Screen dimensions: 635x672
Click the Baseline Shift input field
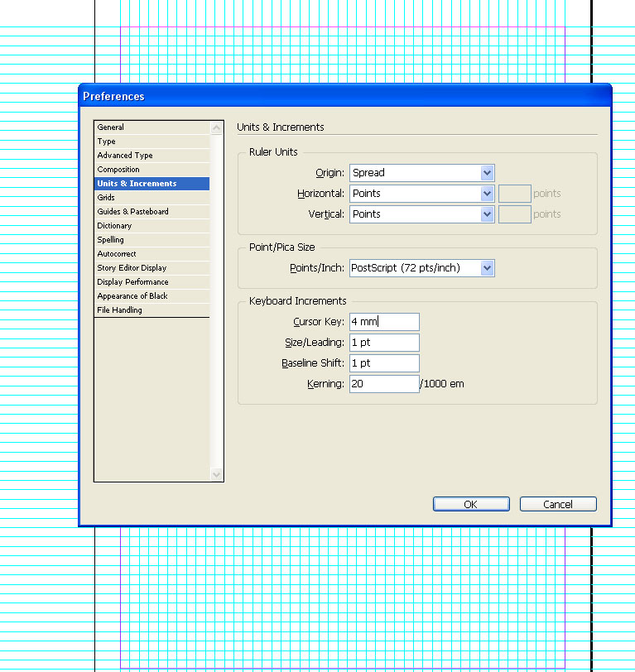click(384, 363)
